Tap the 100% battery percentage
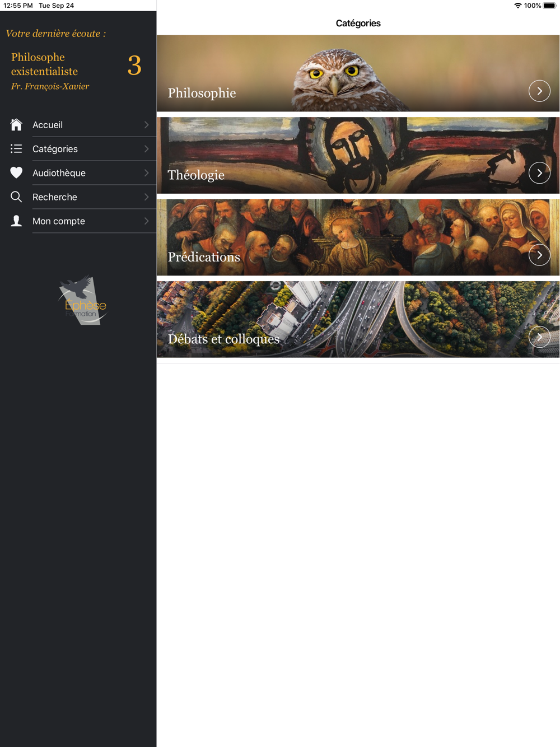Viewport: 560px width, 747px height. (533, 6)
